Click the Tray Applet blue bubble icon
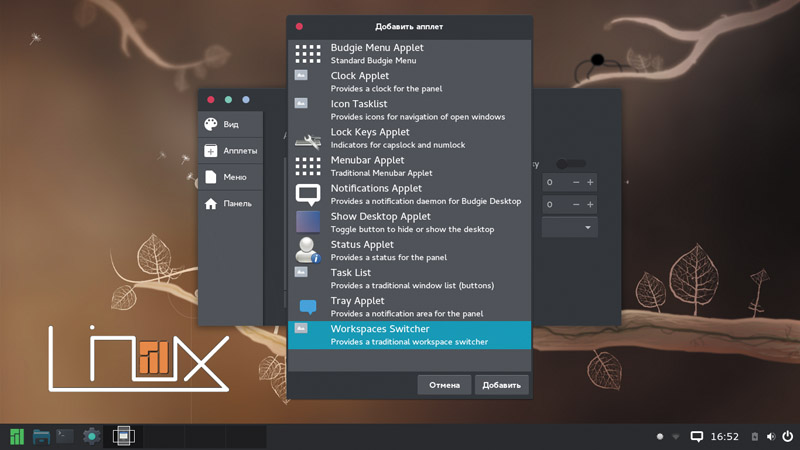This screenshot has height=450, width=800. click(x=308, y=307)
